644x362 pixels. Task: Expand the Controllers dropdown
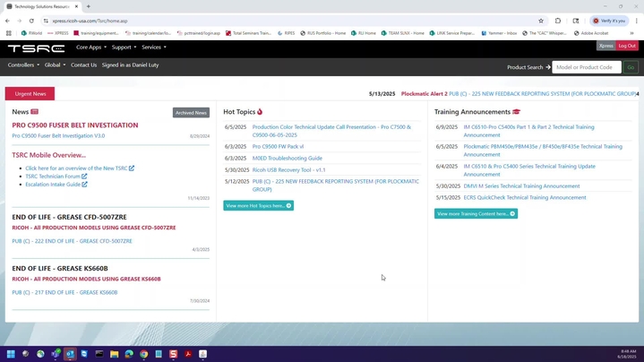point(23,65)
